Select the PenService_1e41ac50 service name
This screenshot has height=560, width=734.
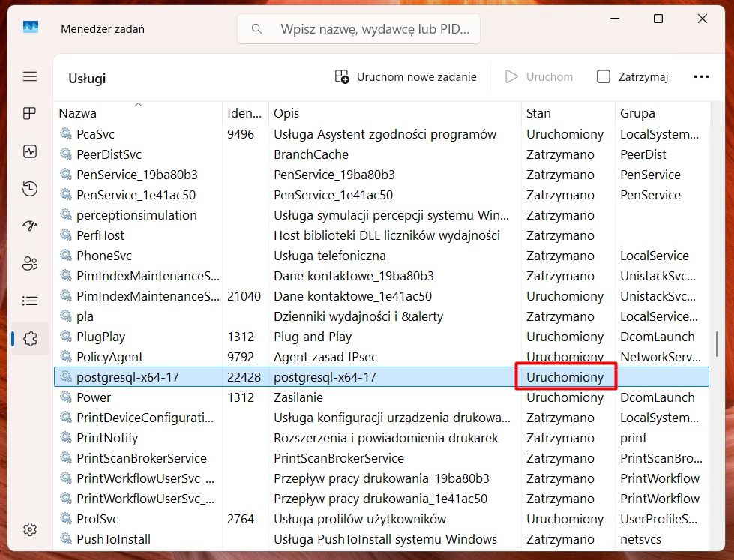click(136, 195)
